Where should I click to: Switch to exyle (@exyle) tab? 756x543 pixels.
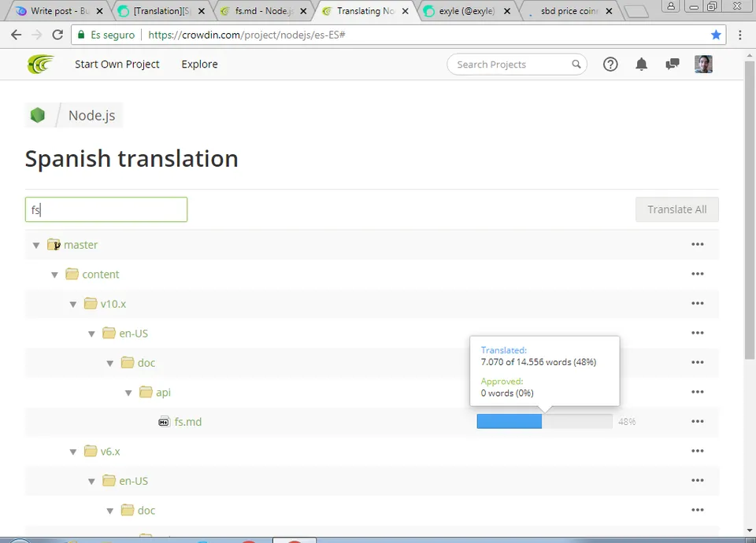[467, 10]
